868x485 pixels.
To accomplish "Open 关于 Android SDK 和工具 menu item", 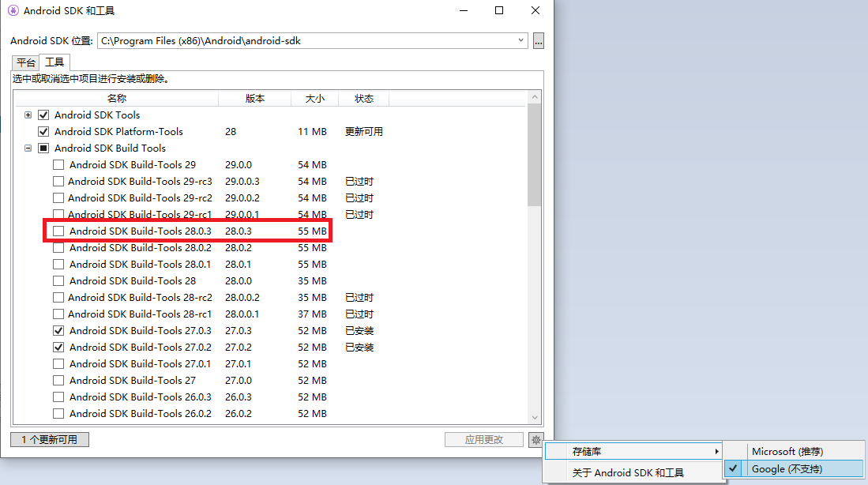I will point(633,473).
